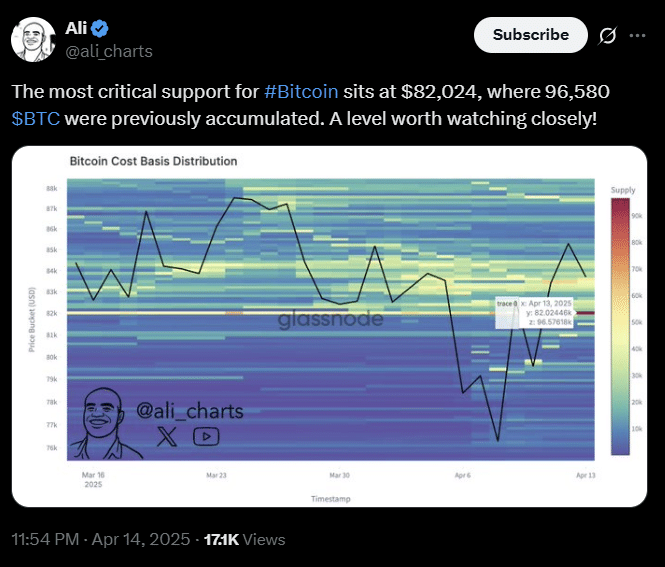
Task: Click the Supply color scale bar
Action: pyautogui.click(x=620, y=327)
